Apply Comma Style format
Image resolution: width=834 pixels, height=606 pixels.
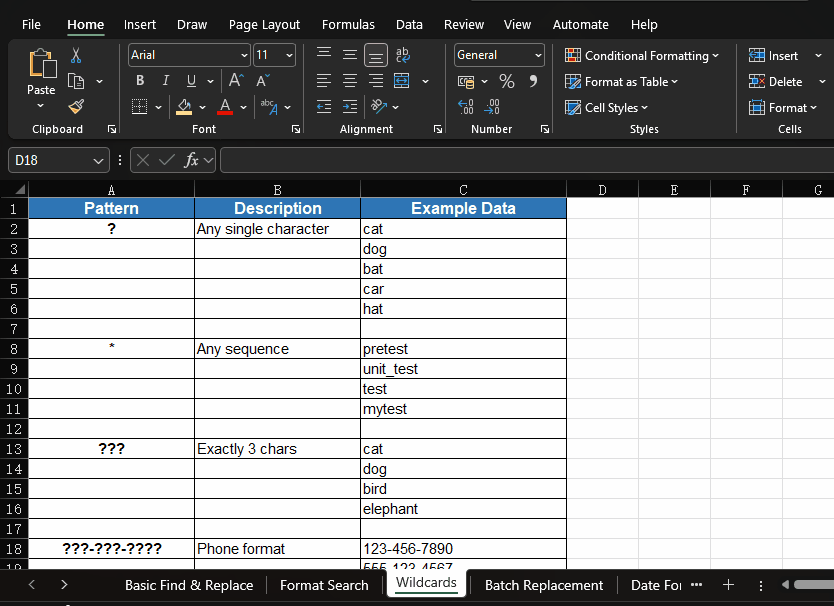coord(533,81)
